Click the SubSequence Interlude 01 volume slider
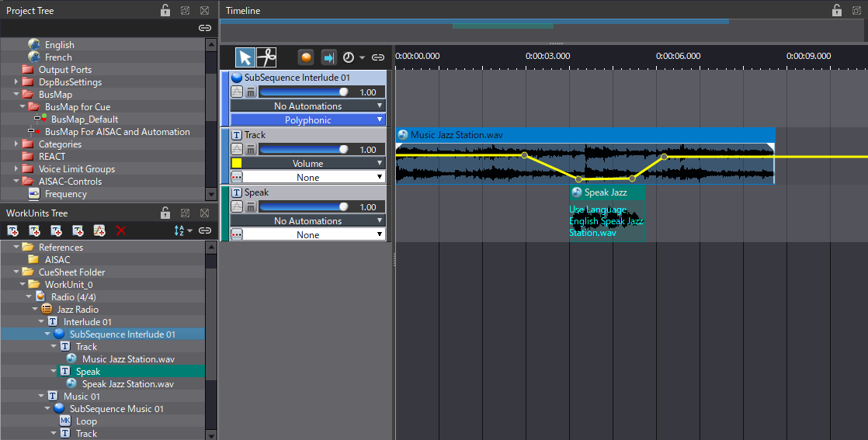This screenshot has width=868, height=440. (x=304, y=92)
